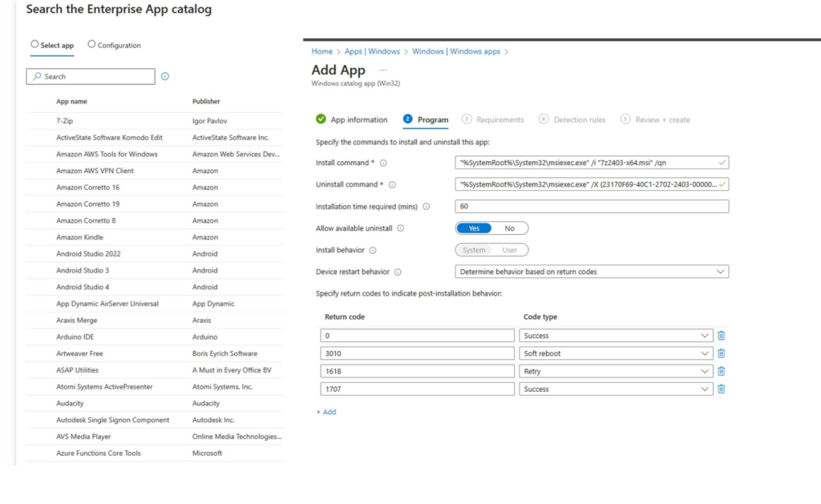Image resolution: width=821 pixels, height=504 pixels.
Task: Select 7-Zip from the app list
Action: [65, 121]
